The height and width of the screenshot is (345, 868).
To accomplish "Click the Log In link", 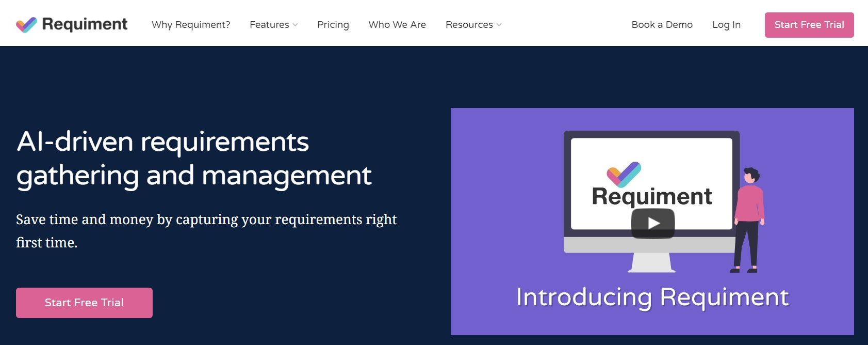I will click(726, 25).
